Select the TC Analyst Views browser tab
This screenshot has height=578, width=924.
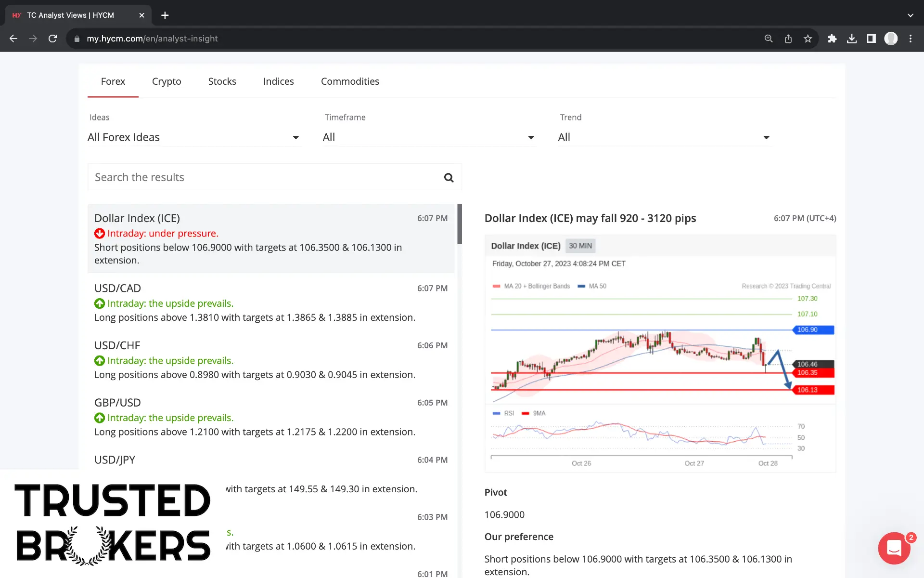pos(77,15)
